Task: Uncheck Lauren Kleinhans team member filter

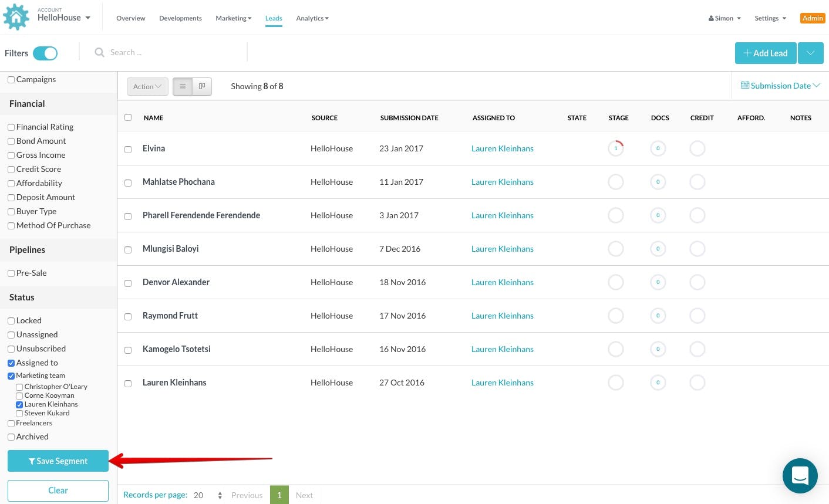Action: coord(19,405)
